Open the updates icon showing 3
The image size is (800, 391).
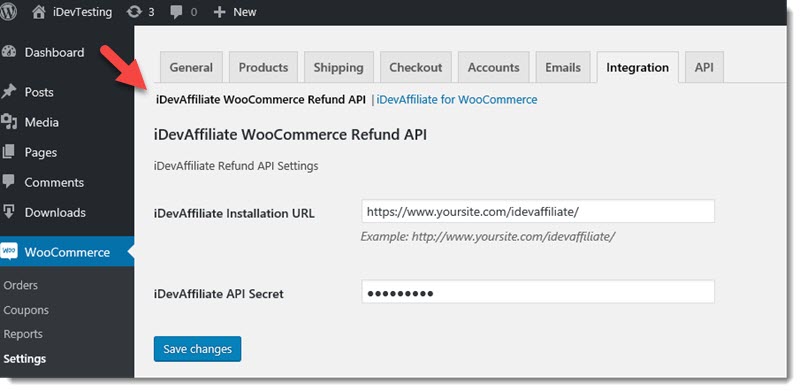tap(134, 12)
